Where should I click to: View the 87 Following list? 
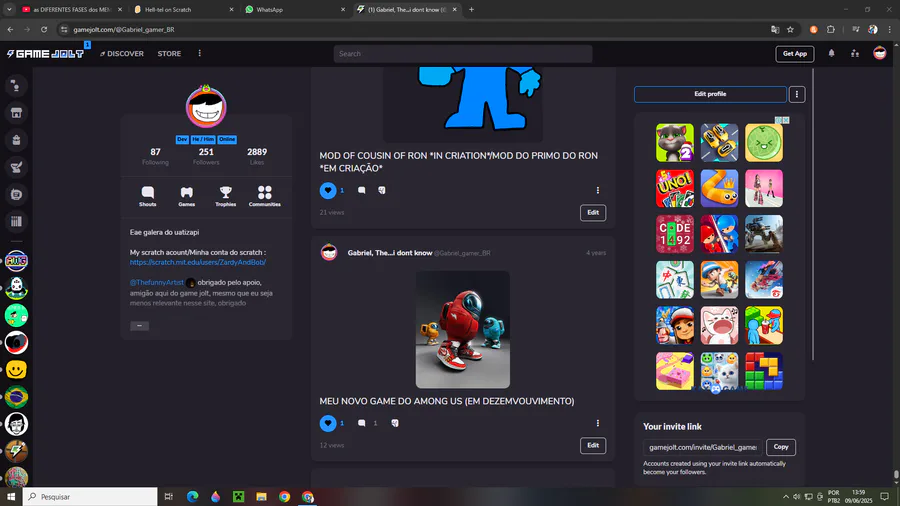click(156, 156)
